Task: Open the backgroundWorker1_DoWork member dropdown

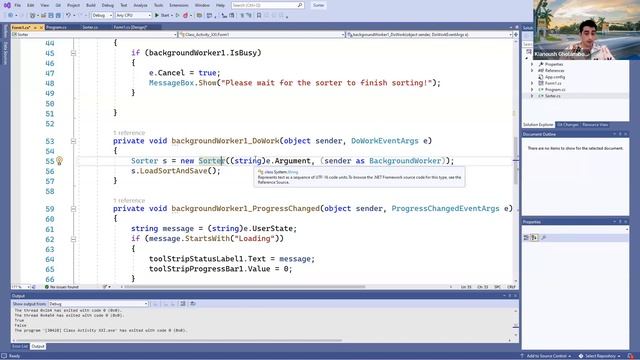Action: (430, 35)
